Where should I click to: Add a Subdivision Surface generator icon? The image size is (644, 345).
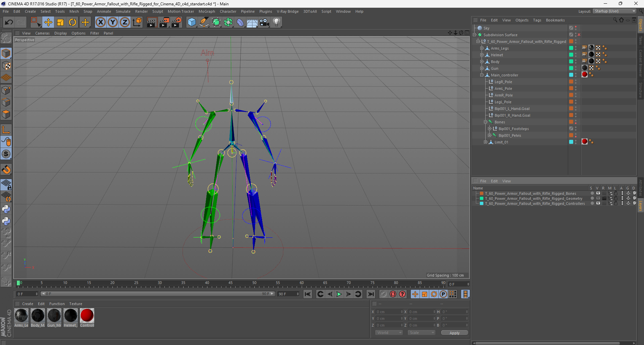tap(216, 22)
